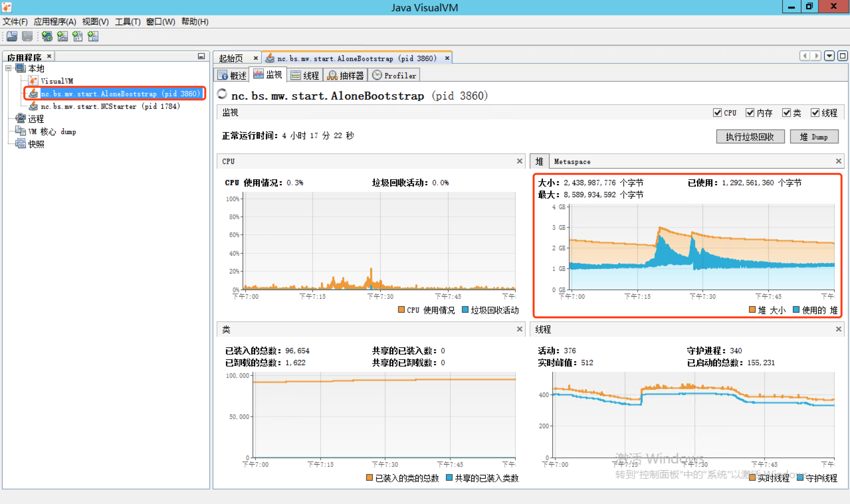850x504 pixels.
Task: Close the 类 chart panel
Action: (x=519, y=329)
